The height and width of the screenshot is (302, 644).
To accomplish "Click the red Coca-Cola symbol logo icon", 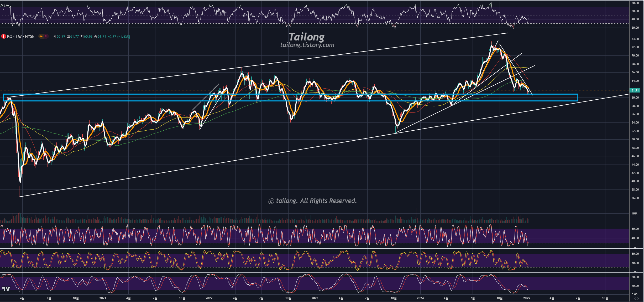I will pos(4,37).
